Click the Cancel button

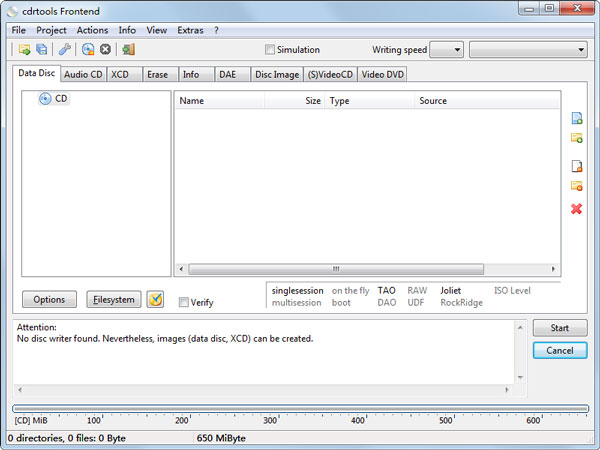(560, 351)
